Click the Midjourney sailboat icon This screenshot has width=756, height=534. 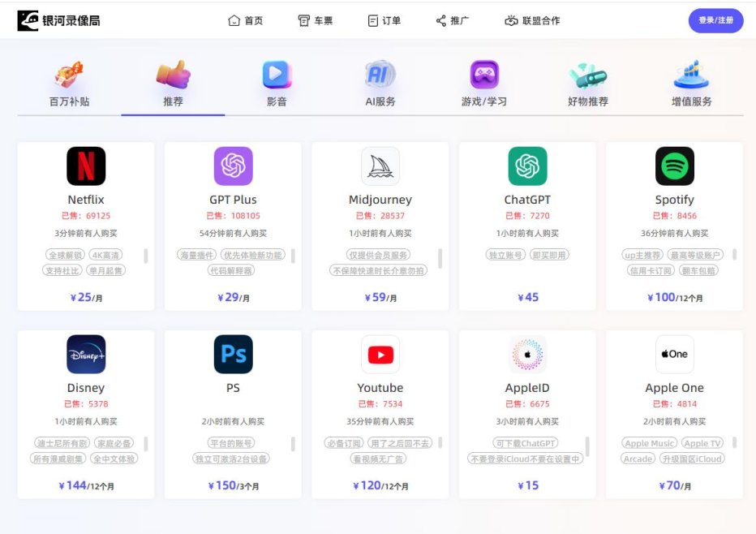[380, 166]
